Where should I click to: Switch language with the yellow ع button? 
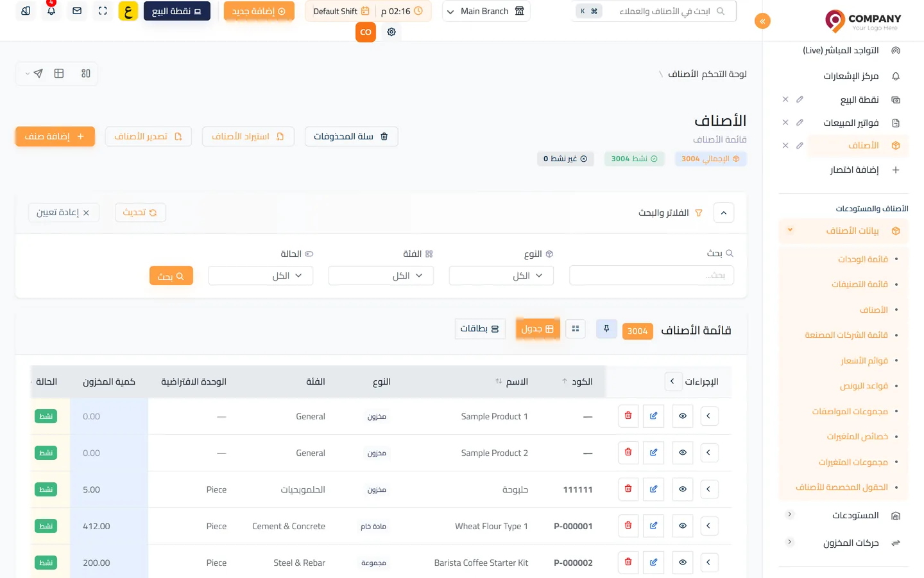pos(128,11)
